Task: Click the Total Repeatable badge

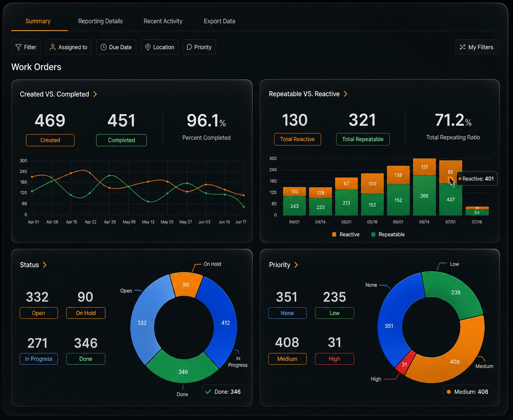Action: point(363,139)
